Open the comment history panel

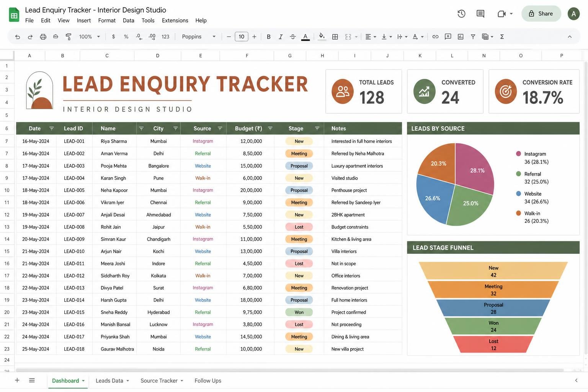coord(480,14)
